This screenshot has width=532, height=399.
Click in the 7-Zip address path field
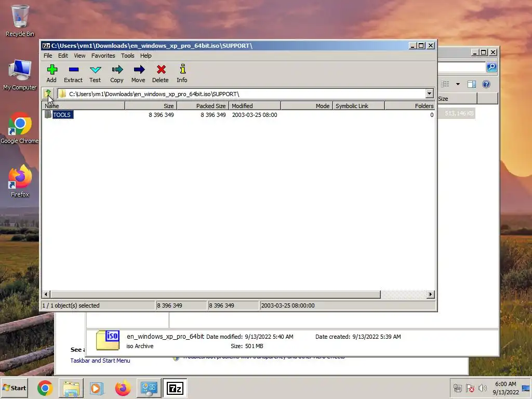[x=241, y=94]
